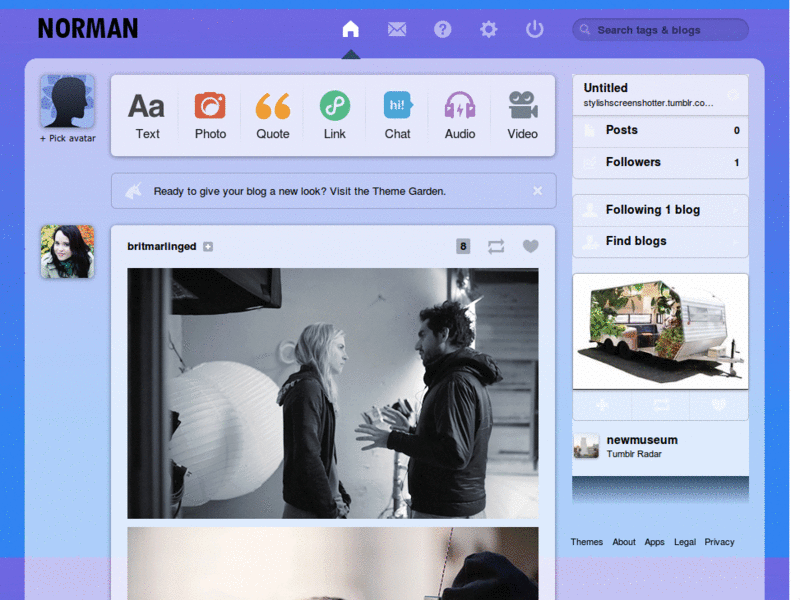
Task: Follow britmarlinged with the plus icon
Action: (208, 246)
